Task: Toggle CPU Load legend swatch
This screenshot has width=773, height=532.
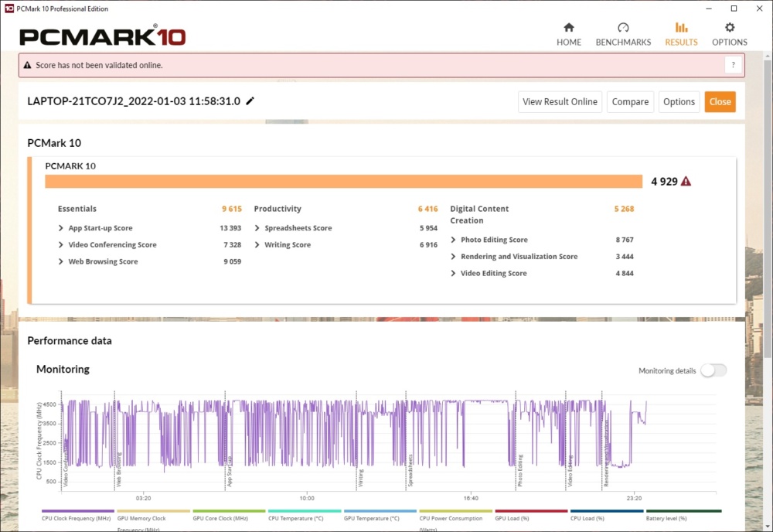Action: [606, 511]
